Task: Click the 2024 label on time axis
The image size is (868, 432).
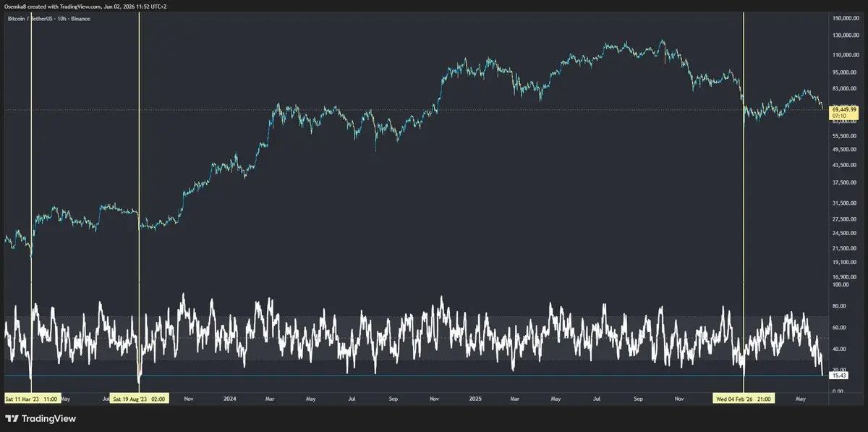Action: 231,398
